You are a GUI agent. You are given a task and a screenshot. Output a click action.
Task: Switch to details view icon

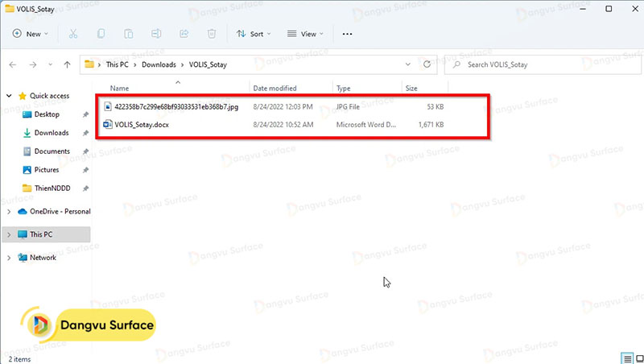point(627,358)
